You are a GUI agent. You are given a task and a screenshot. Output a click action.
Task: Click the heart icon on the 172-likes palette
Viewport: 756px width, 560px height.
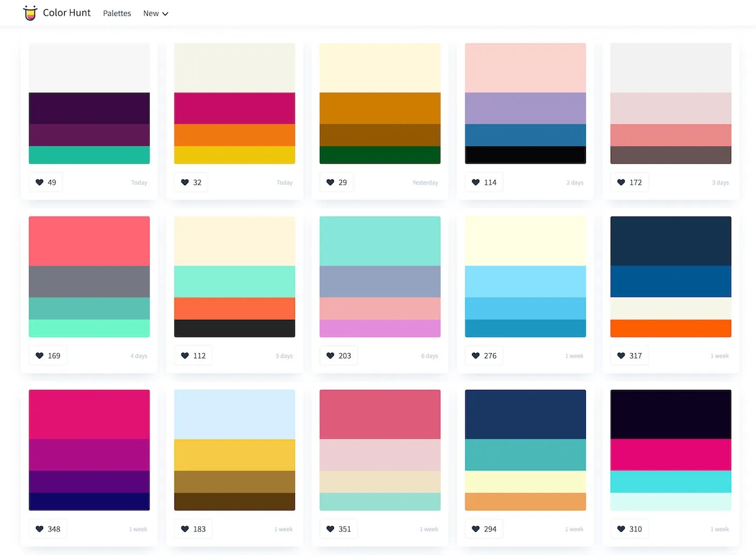pos(621,182)
